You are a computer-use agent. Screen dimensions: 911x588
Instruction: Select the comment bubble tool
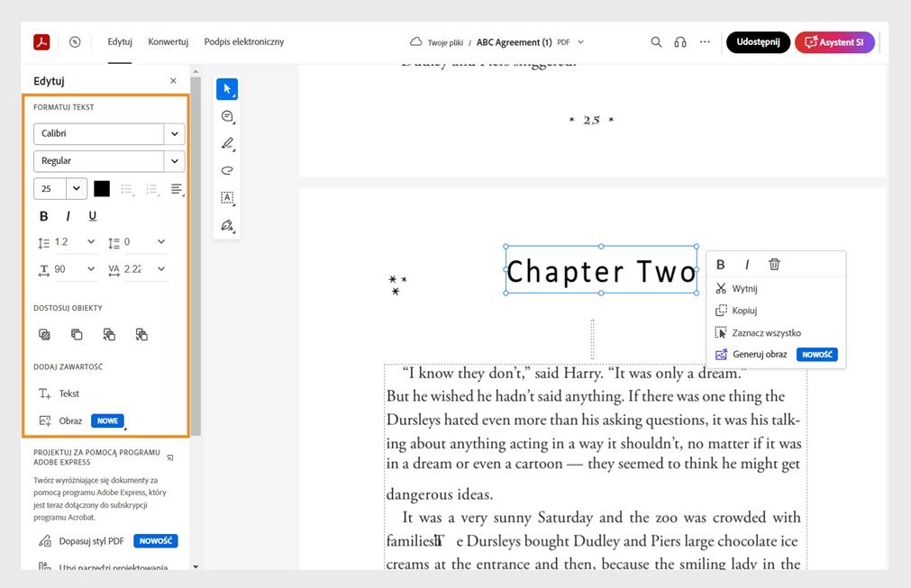tap(227, 116)
